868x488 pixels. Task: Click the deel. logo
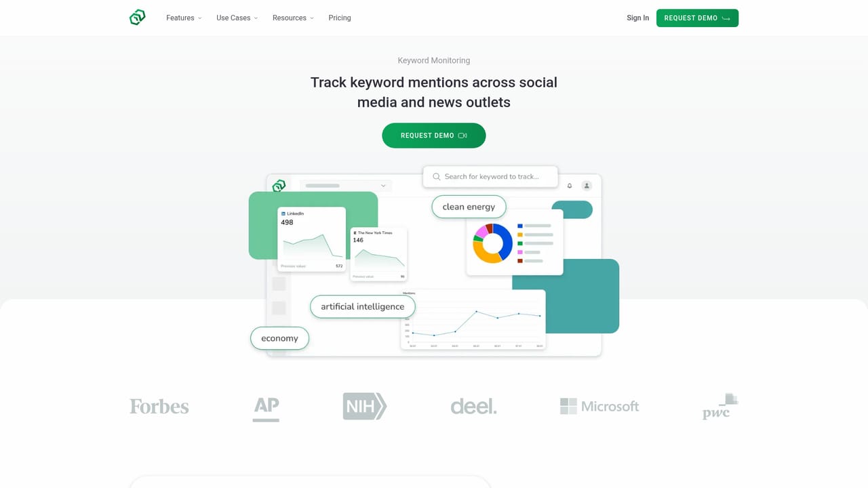pos(473,406)
